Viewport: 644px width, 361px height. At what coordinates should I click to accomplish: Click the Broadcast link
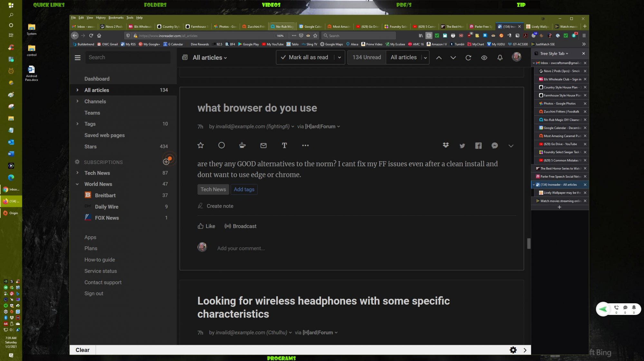click(240, 226)
